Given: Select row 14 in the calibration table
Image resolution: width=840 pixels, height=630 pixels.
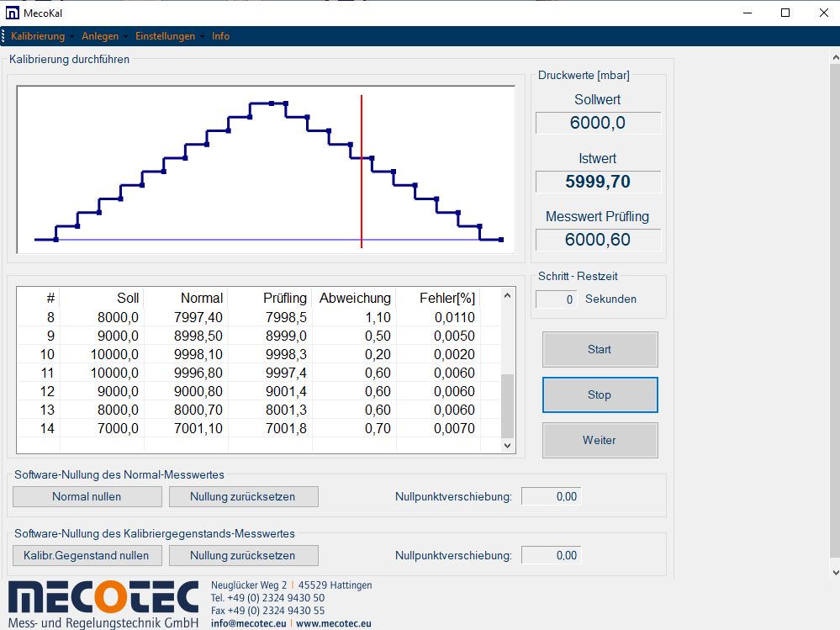Looking at the screenshot, I should pos(252,428).
